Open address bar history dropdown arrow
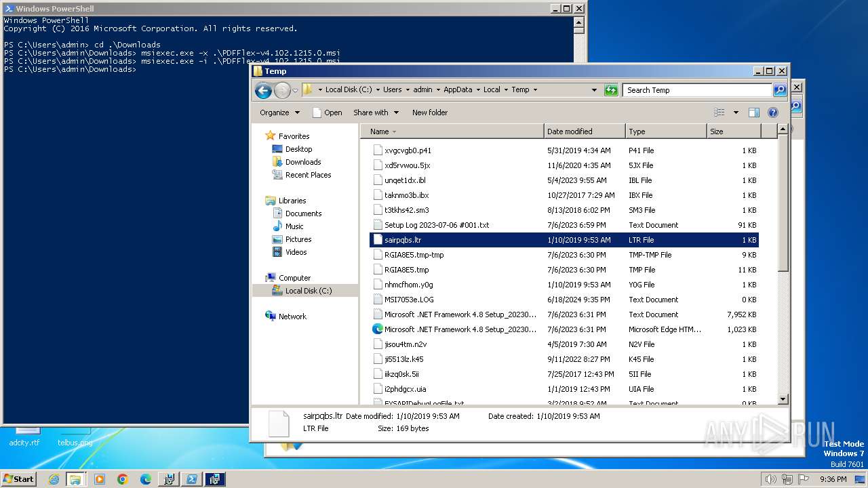Image resolution: width=868 pixels, height=488 pixels. (x=594, y=90)
